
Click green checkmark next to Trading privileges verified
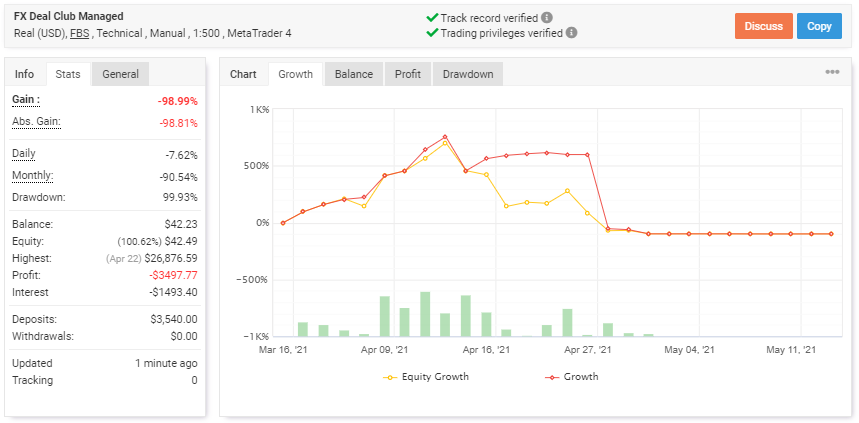click(x=431, y=32)
